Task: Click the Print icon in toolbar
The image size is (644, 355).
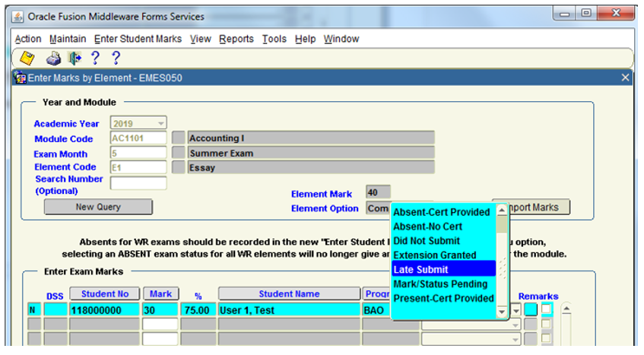Action: coord(53,59)
